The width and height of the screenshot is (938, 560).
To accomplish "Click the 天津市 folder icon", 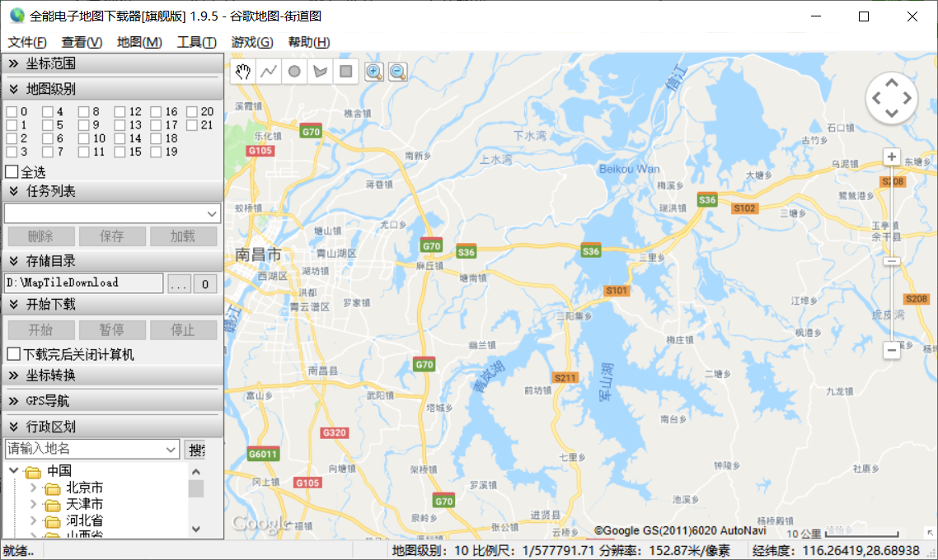I will pyautogui.click(x=53, y=506).
